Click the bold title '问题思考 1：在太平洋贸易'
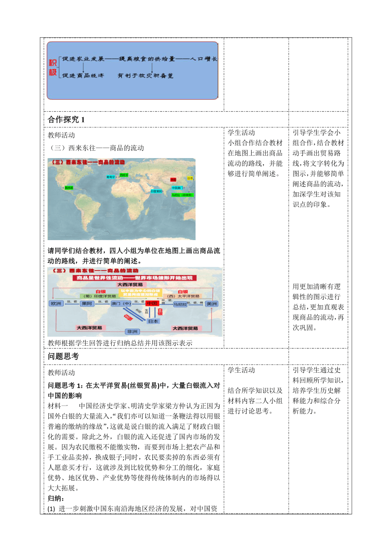Image resolution: width=392 pixels, height=554 pixels. tap(134, 390)
